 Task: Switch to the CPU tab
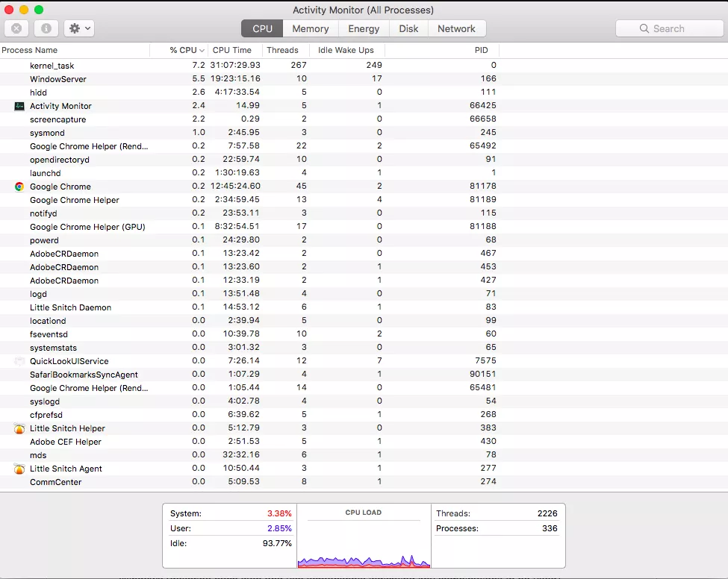click(262, 29)
